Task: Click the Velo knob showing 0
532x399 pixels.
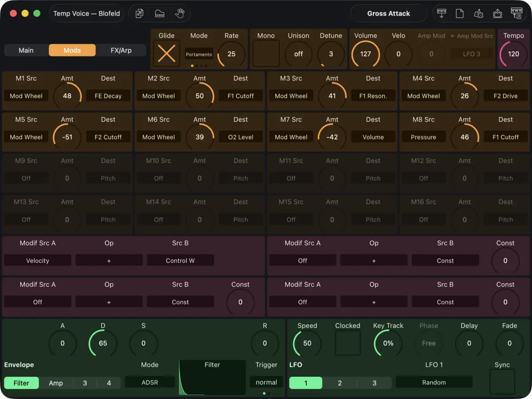Action: tap(399, 54)
